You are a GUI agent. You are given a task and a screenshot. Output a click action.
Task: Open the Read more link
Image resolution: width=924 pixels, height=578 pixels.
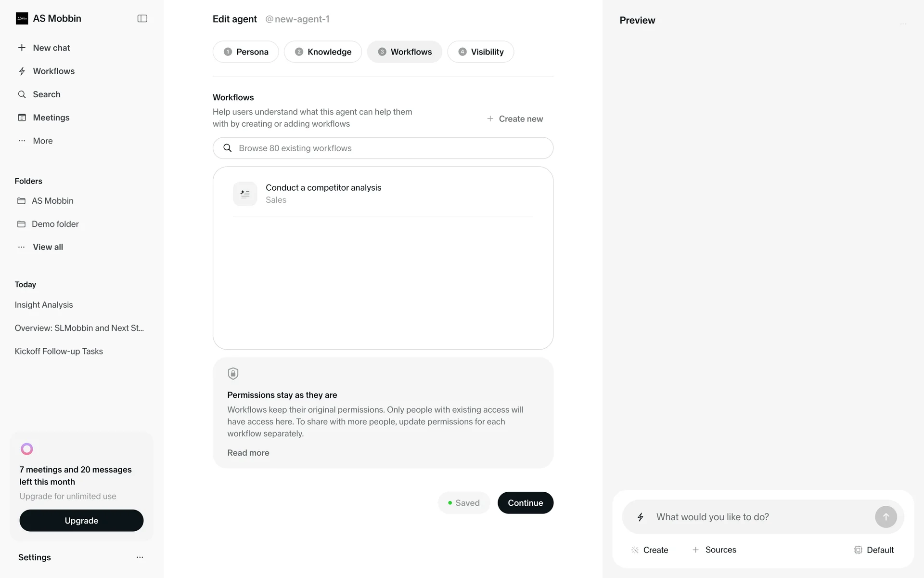click(x=248, y=453)
